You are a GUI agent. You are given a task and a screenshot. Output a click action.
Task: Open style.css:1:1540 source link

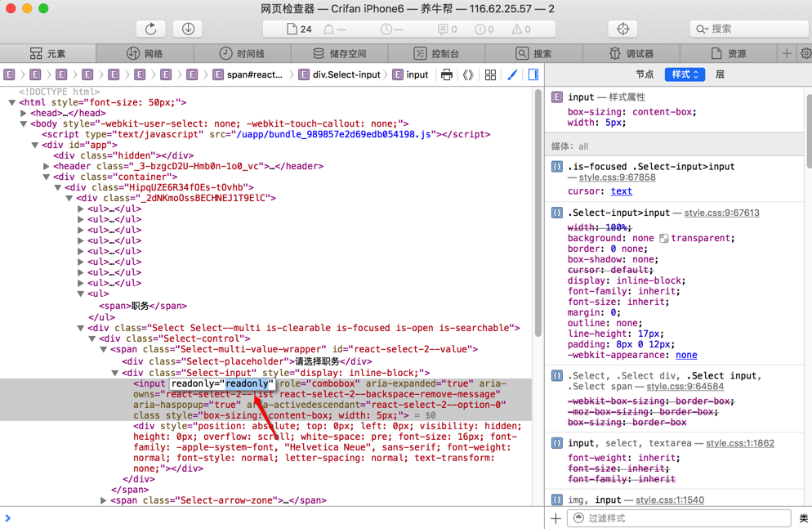[x=670, y=500]
